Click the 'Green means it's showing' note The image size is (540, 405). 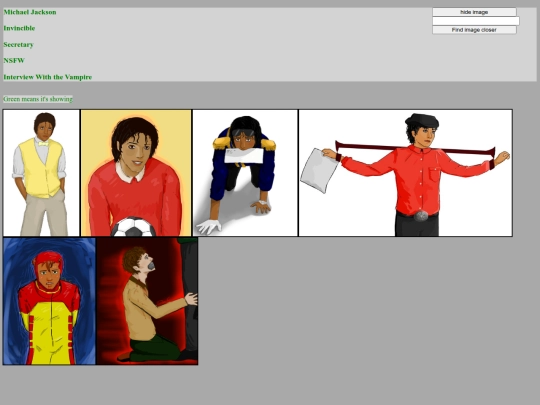38,99
